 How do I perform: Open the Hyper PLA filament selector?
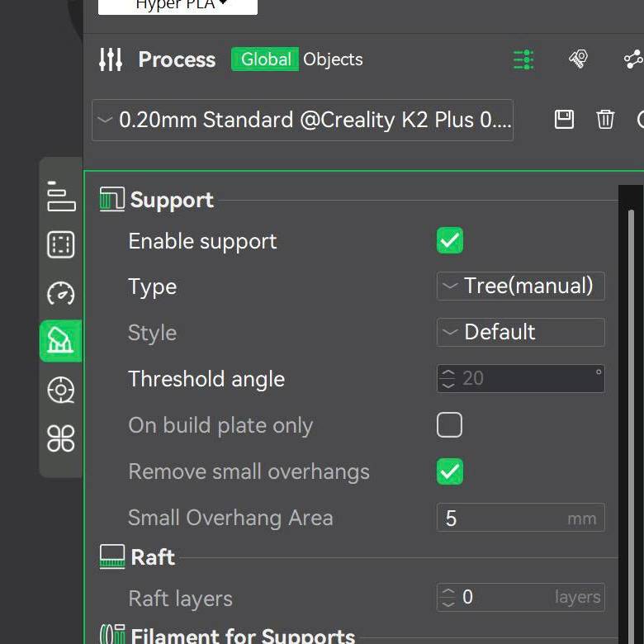[178, 6]
